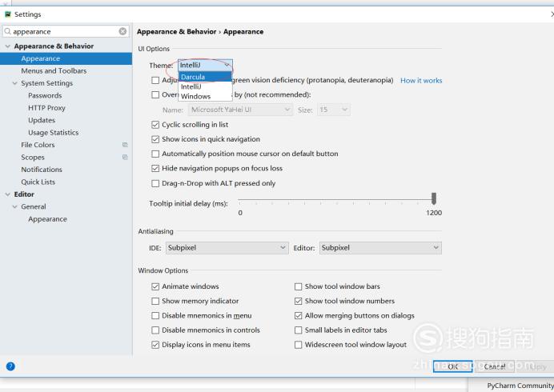The height and width of the screenshot is (392, 554).
Task: Enable Show tool window bars
Action: click(x=298, y=286)
